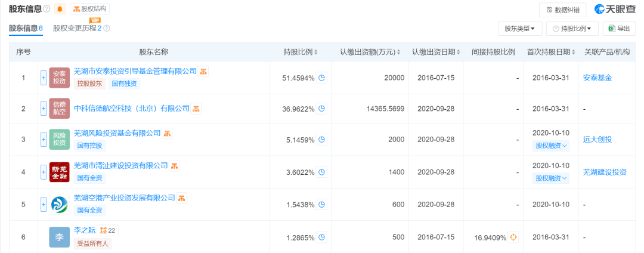
Task: Open 芜湖市湾沚建设投资有限公司 link
Action: [120, 165]
